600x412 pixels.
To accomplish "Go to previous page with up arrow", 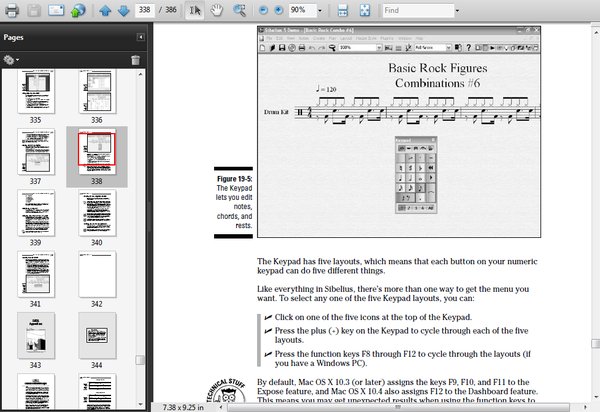I will point(105,11).
